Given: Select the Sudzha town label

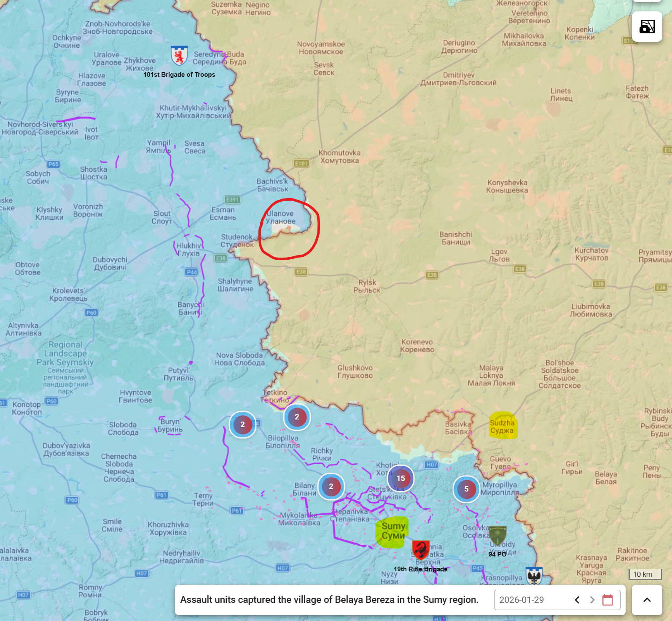Looking at the screenshot, I should click(502, 427).
